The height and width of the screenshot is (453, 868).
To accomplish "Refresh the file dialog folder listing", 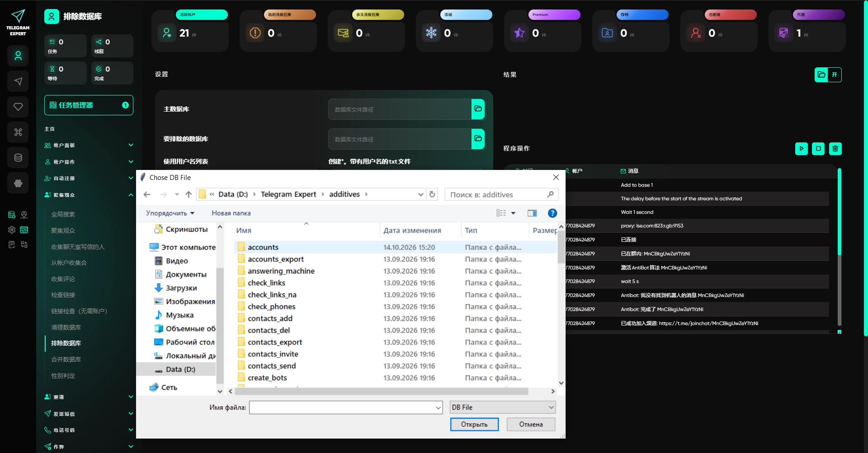I will click(x=432, y=194).
